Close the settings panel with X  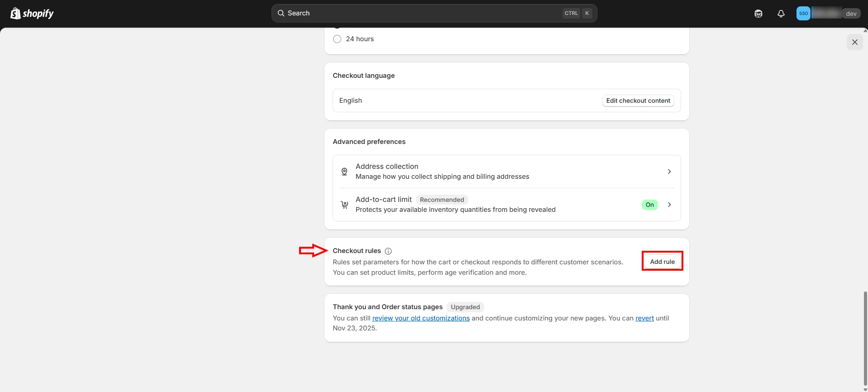(855, 42)
